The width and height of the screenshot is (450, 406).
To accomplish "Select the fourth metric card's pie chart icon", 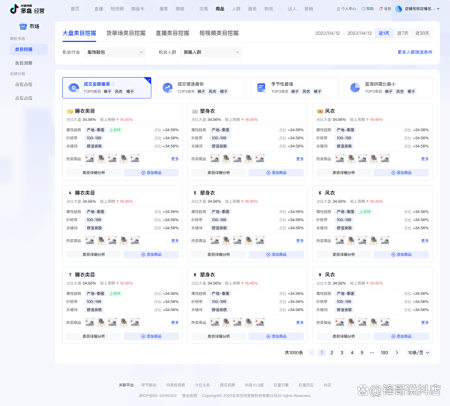I will 355,88.
